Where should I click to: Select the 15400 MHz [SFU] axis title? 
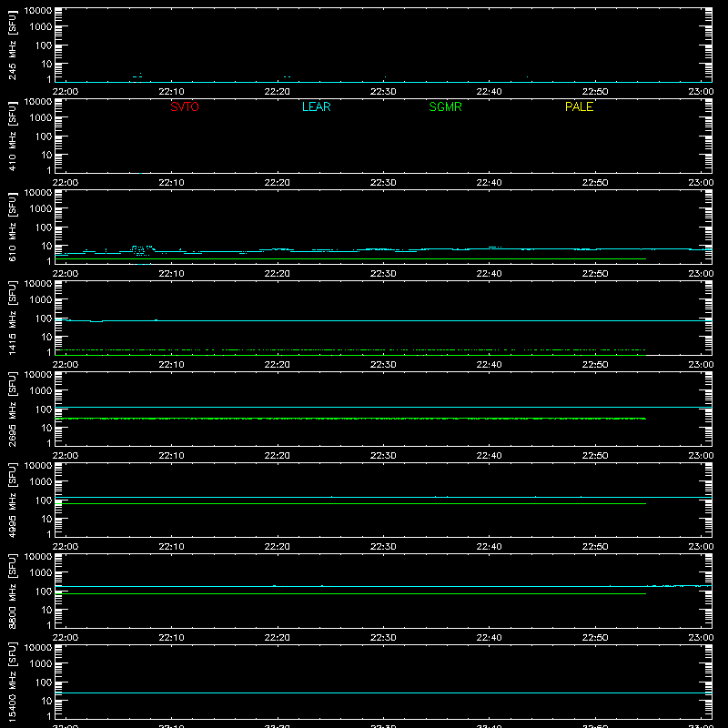(x=13, y=682)
